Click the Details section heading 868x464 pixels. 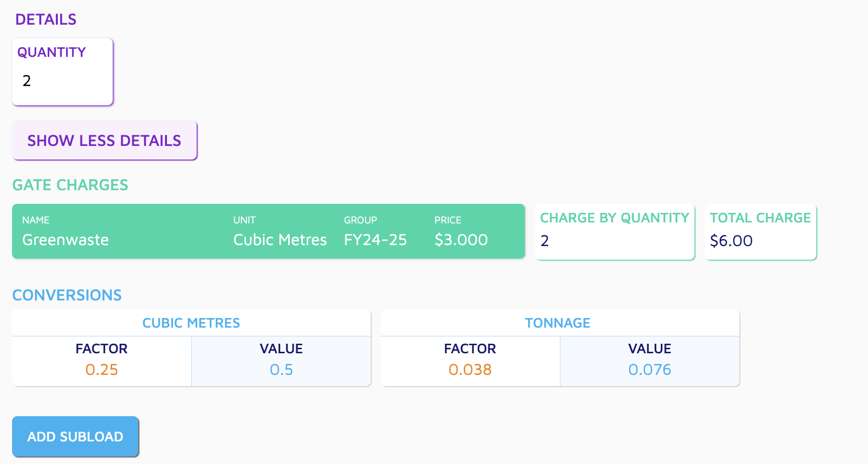pyautogui.click(x=46, y=20)
